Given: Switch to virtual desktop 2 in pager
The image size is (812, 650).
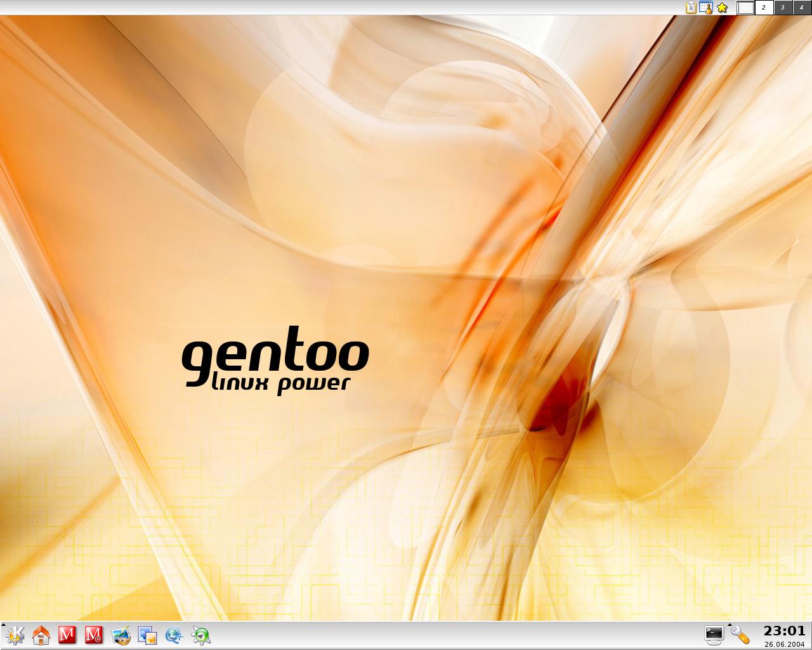Looking at the screenshot, I should (764, 8).
